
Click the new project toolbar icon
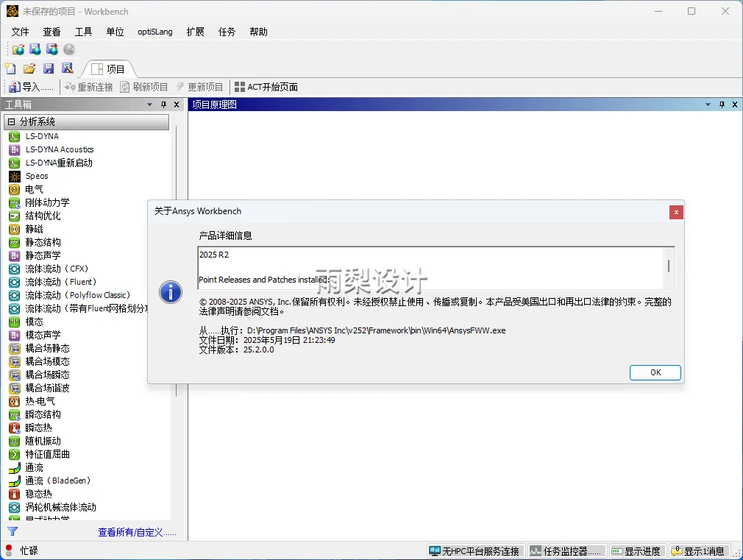click(x=10, y=68)
